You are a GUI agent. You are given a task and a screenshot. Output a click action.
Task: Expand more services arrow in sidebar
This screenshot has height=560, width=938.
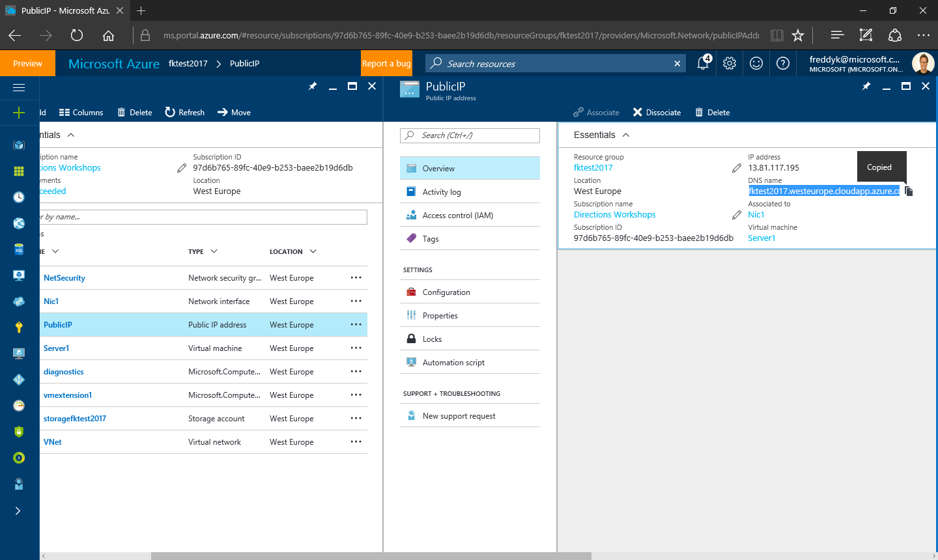[18, 511]
